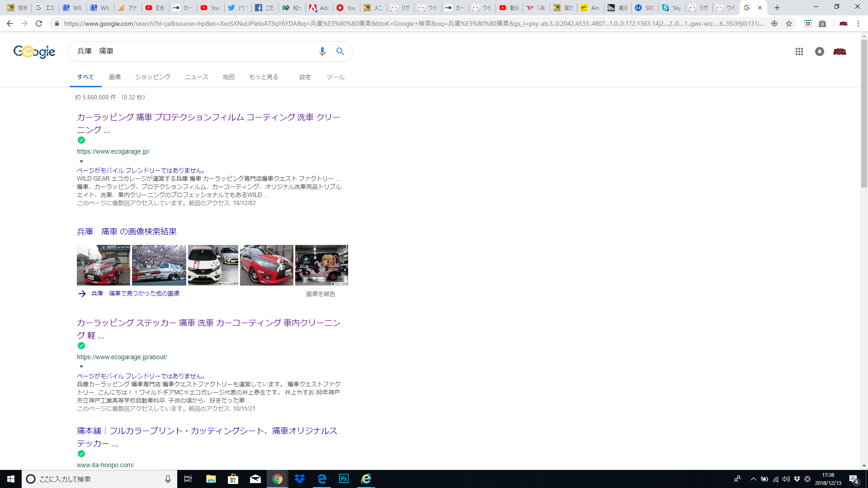Open 痛本舗 フルカラープリント result title
This screenshot has height=488, width=868.
pos(207,437)
